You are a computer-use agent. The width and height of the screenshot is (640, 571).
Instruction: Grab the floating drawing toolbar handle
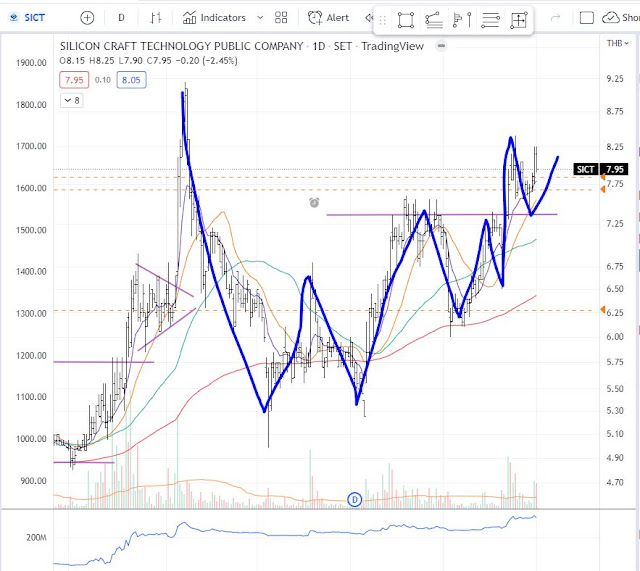coord(383,20)
